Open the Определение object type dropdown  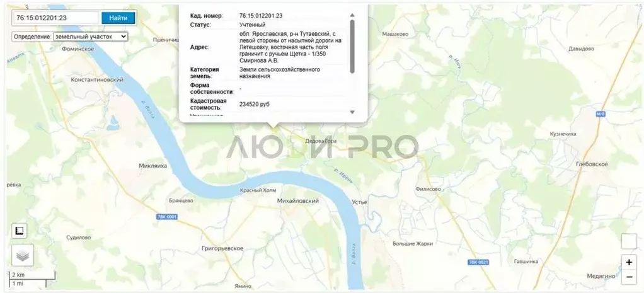(x=90, y=37)
